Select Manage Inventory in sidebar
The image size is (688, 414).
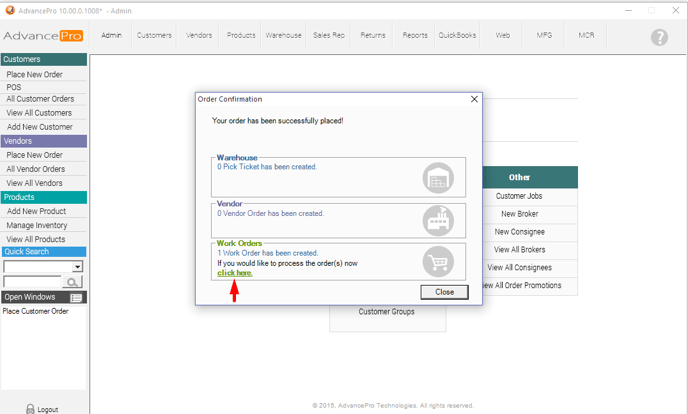(37, 225)
